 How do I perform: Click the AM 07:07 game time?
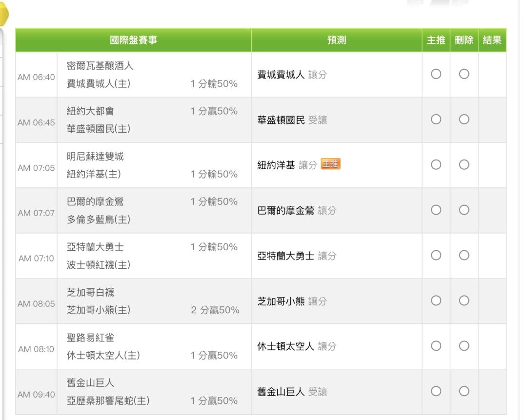pyautogui.click(x=36, y=213)
